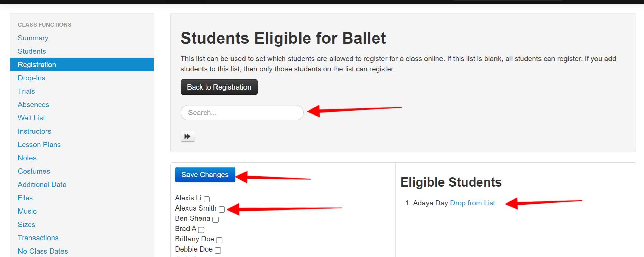Screen dimensions: 644x257
Task: Drop Adaya Day from the eligible list
Action: point(472,203)
